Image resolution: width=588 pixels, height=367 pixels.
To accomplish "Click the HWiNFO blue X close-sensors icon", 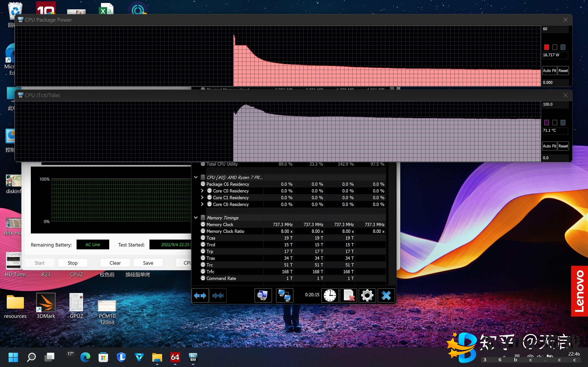I will tap(386, 295).
